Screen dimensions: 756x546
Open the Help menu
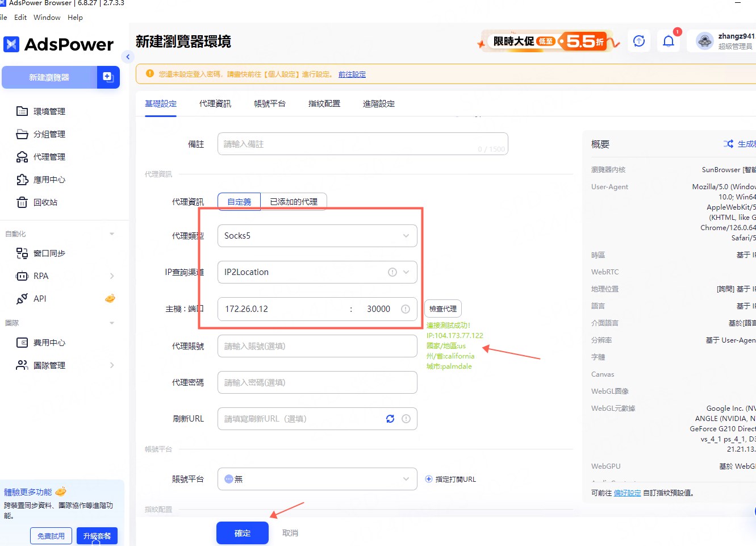tap(75, 17)
